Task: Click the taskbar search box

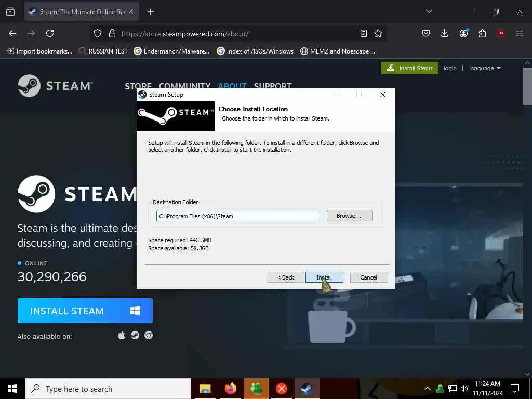Action: tap(108, 389)
